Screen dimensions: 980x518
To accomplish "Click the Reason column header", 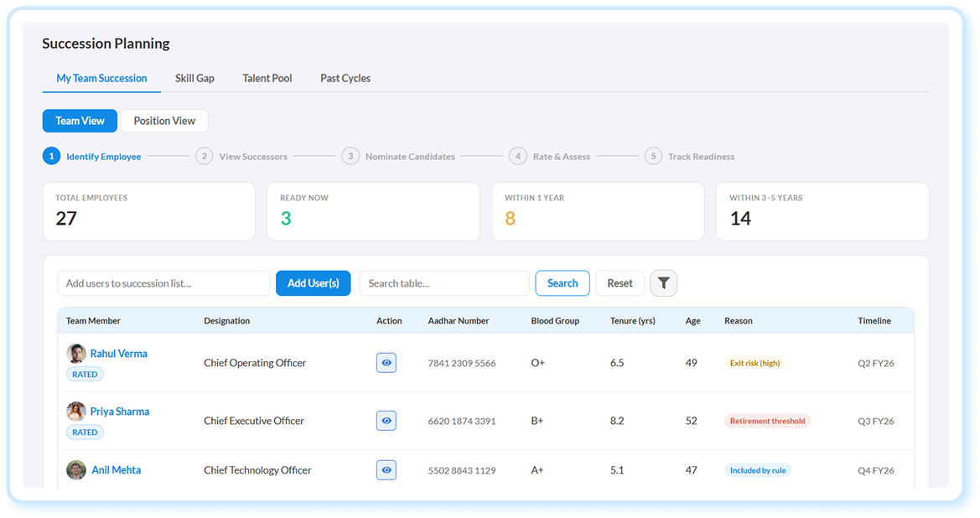I will pos(738,320).
